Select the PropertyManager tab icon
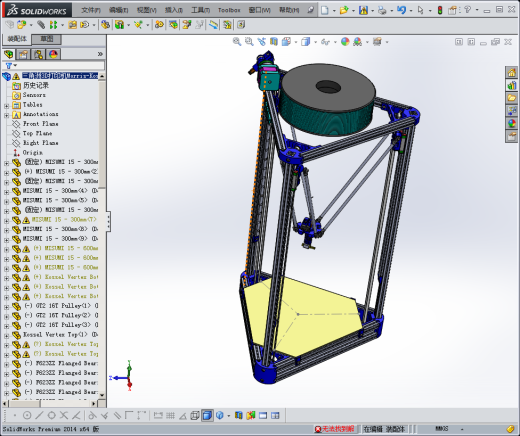The image size is (520, 436). tap(23, 54)
